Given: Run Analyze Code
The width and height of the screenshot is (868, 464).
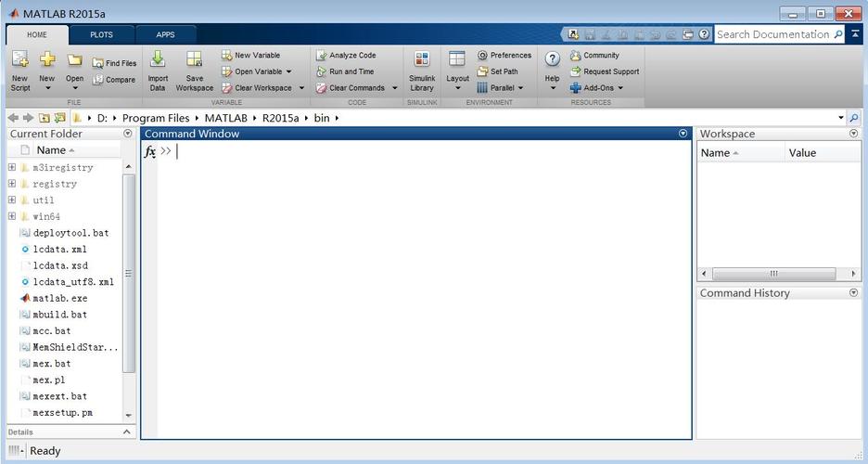Looking at the screenshot, I should point(346,56).
